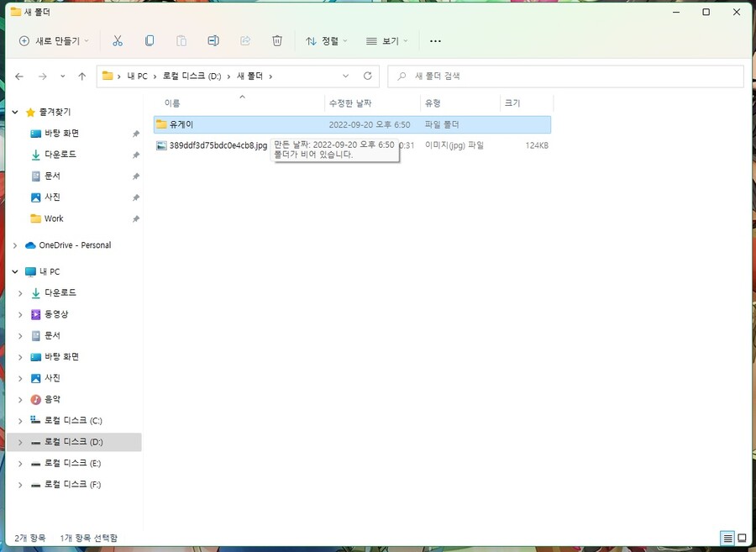Delete selection using the trash icon

[x=276, y=40]
